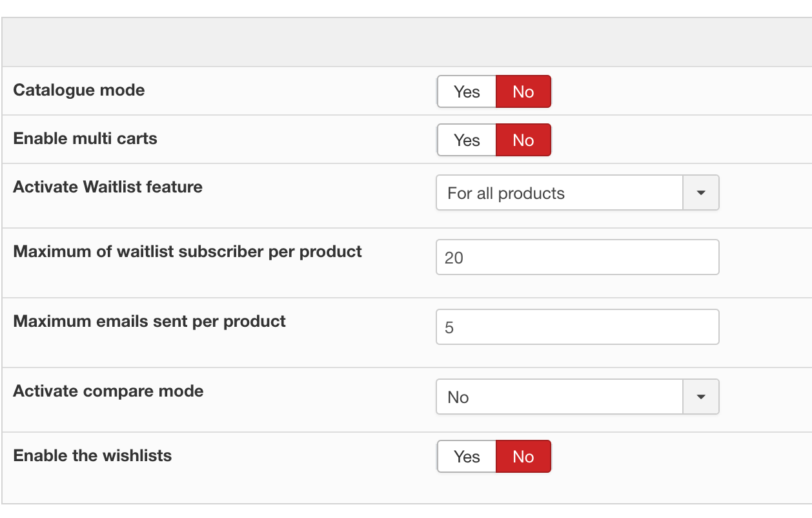The image size is (812, 518).
Task: Click the 'Activate compare mode' label
Action: point(108,391)
